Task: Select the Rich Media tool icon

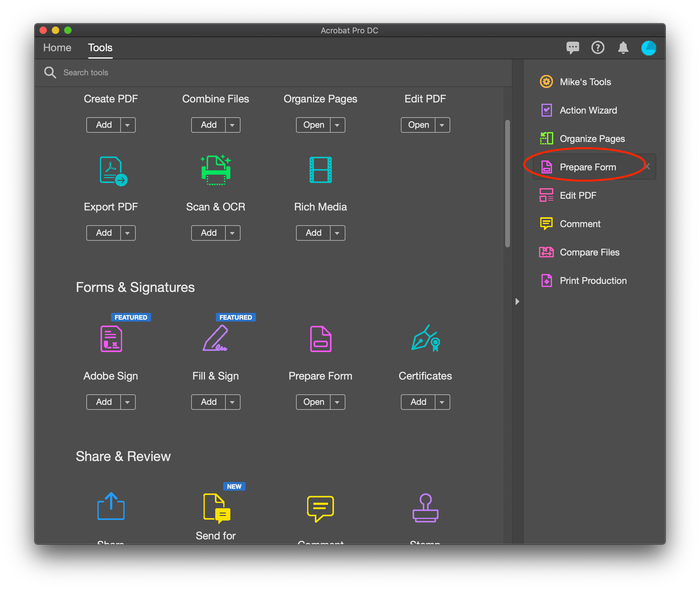Action: pyautogui.click(x=320, y=171)
